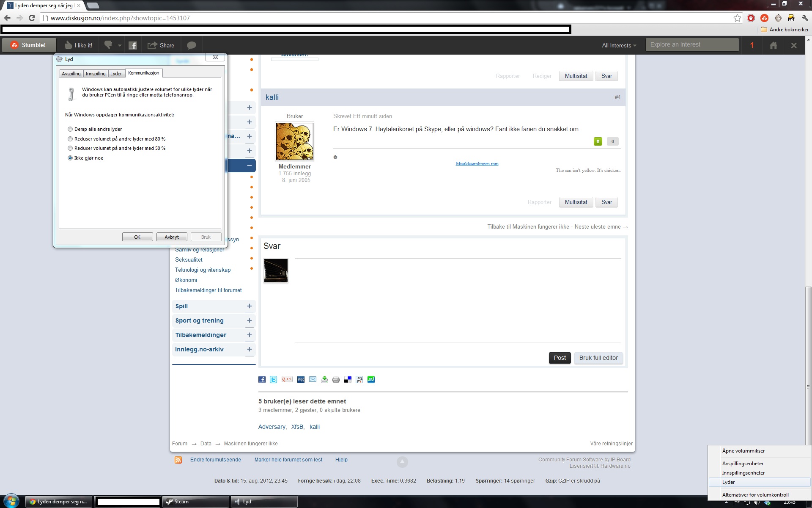Image resolution: width=812 pixels, height=508 pixels.
Task: Email the topic with the envelope icon
Action: [313, 379]
